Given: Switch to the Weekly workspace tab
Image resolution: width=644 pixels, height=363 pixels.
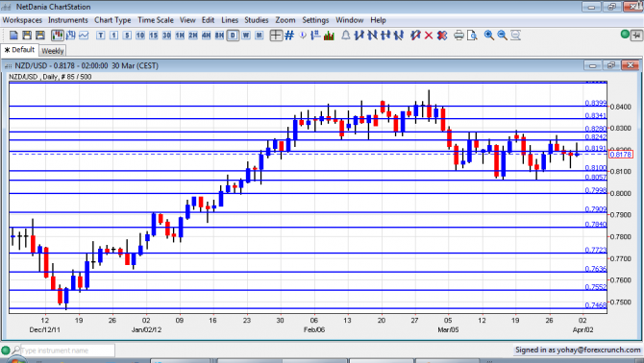Looking at the screenshot, I should click(53, 51).
